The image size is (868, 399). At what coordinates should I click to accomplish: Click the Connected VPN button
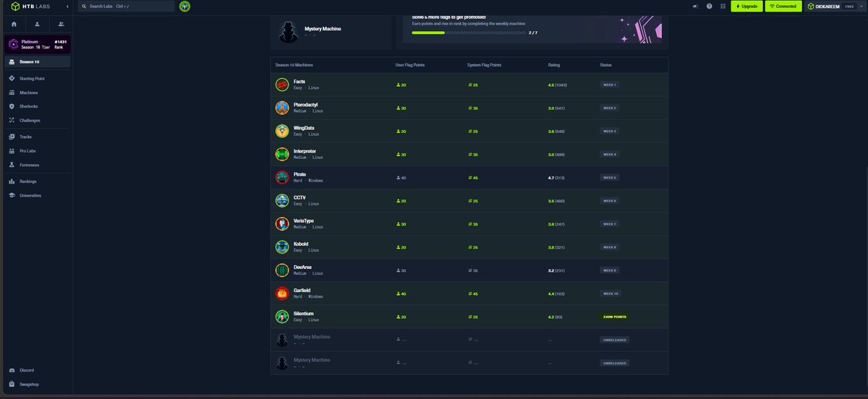click(x=783, y=6)
